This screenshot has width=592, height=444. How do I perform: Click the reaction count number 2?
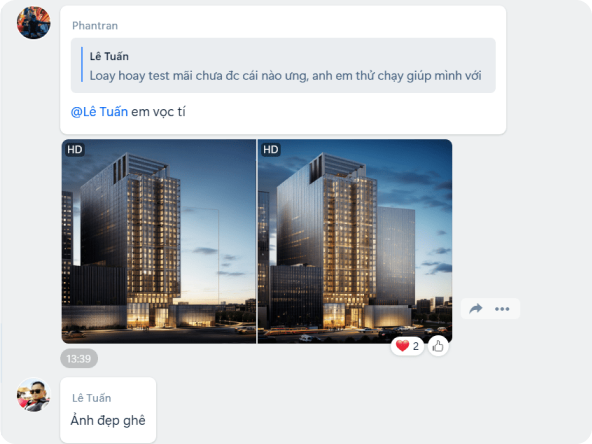pyautogui.click(x=416, y=346)
